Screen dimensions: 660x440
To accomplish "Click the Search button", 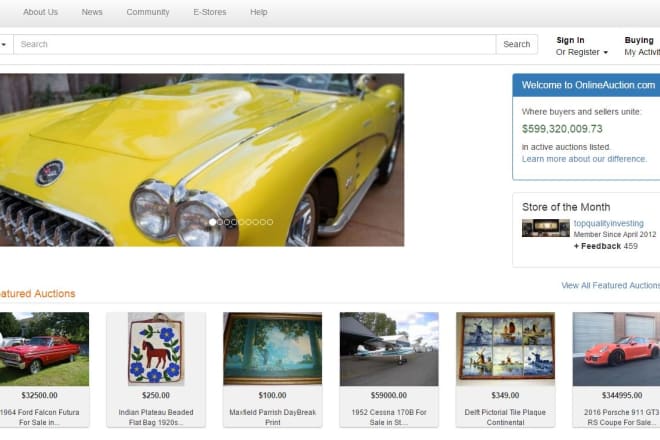I will pyautogui.click(x=516, y=44).
